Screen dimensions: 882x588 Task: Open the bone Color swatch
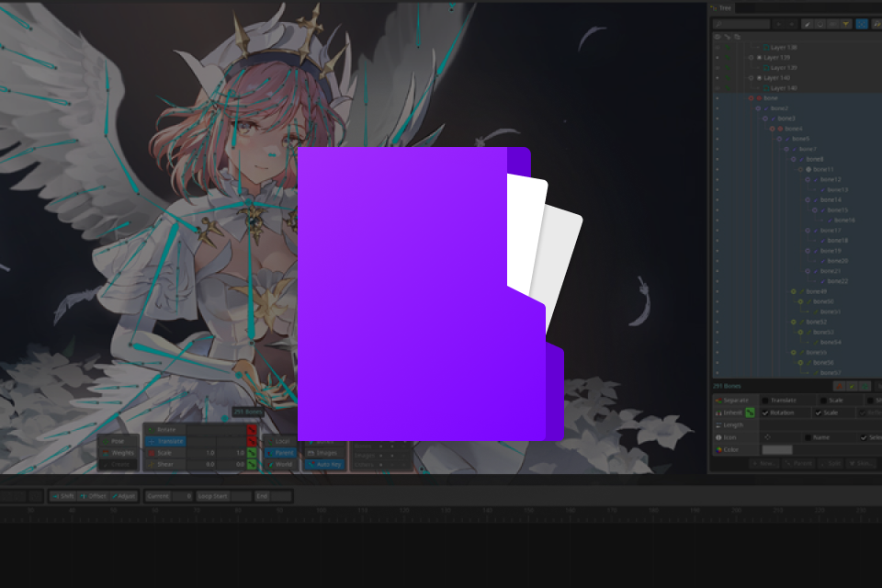point(777,449)
